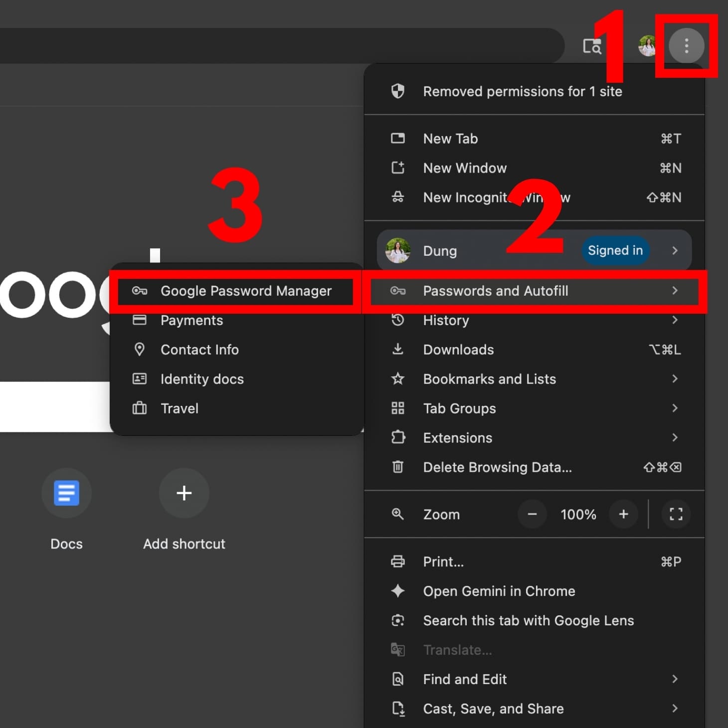This screenshot has width=728, height=728.
Task: Select Print from the Chrome menu
Action: coord(535,561)
